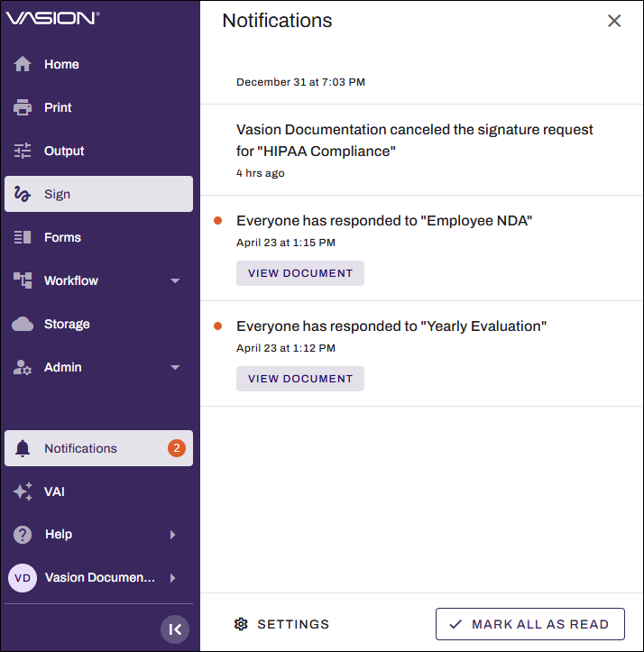Click the Workflow label
The image size is (644, 652).
(x=71, y=280)
